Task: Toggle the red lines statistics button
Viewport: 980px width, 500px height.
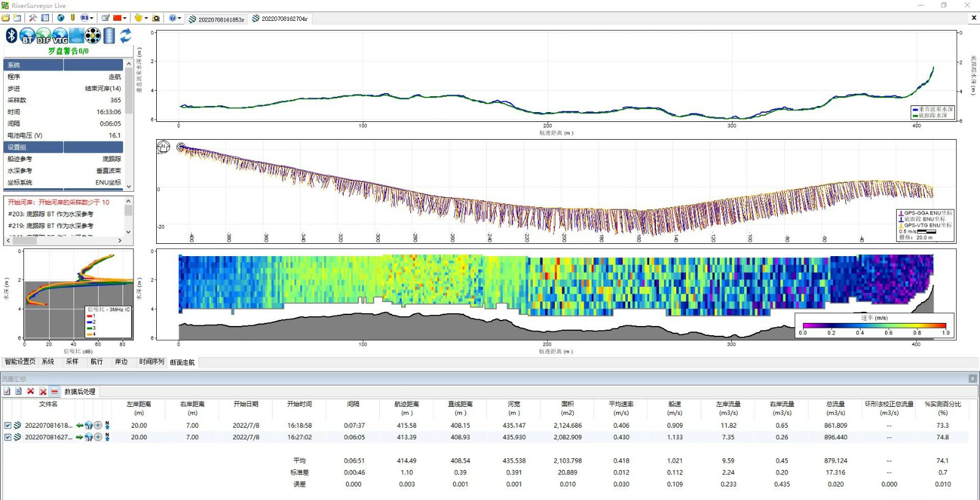Action: [x=55, y=392]
